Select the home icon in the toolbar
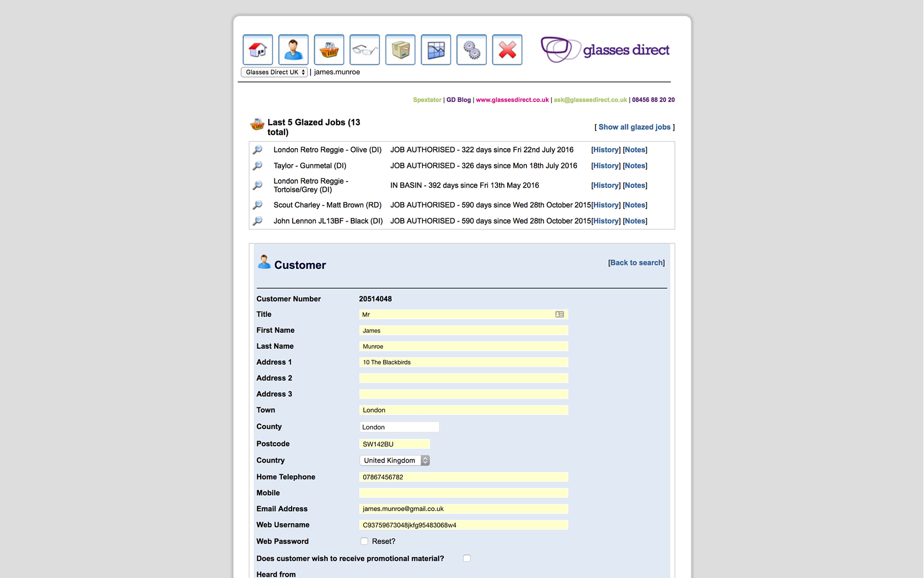The image size is (924, 578). tap(258, 50)
